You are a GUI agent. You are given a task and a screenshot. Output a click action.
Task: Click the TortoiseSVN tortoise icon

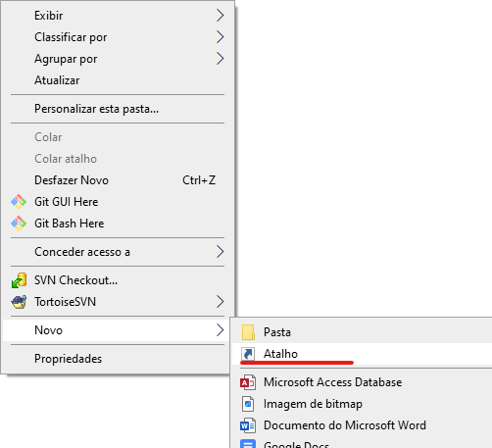(19, 302)
